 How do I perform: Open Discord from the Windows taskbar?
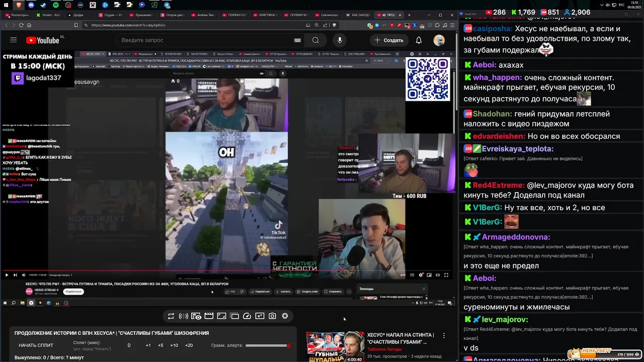32,5
